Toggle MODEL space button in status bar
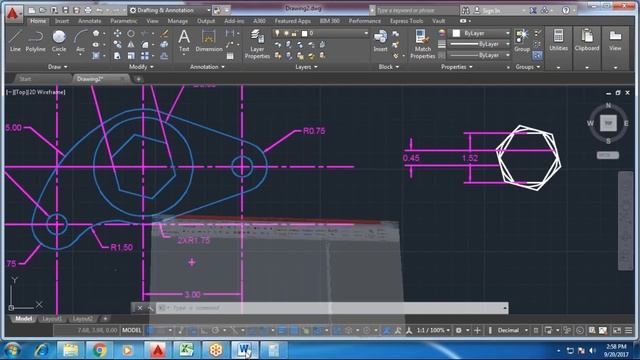Screen dimensions: 640x360 click(131, 330)
